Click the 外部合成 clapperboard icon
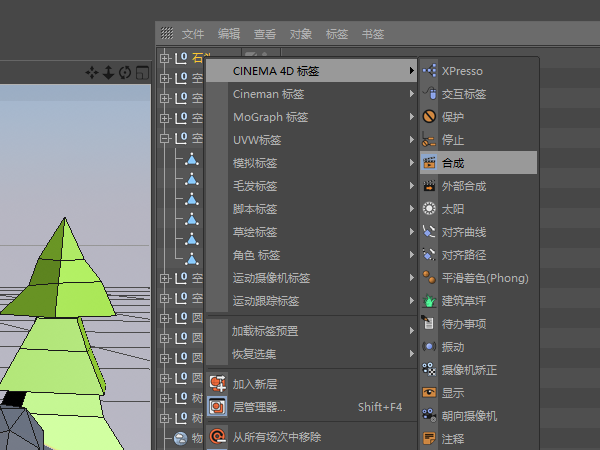 (429, 186)
